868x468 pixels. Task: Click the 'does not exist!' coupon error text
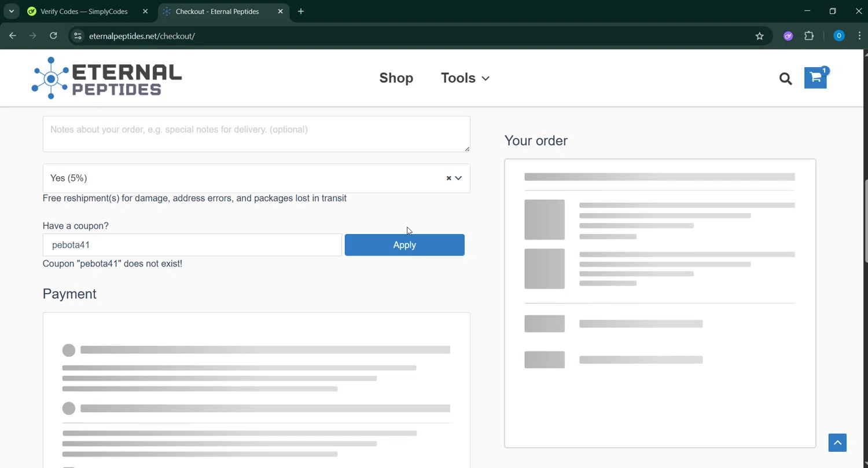112,264
